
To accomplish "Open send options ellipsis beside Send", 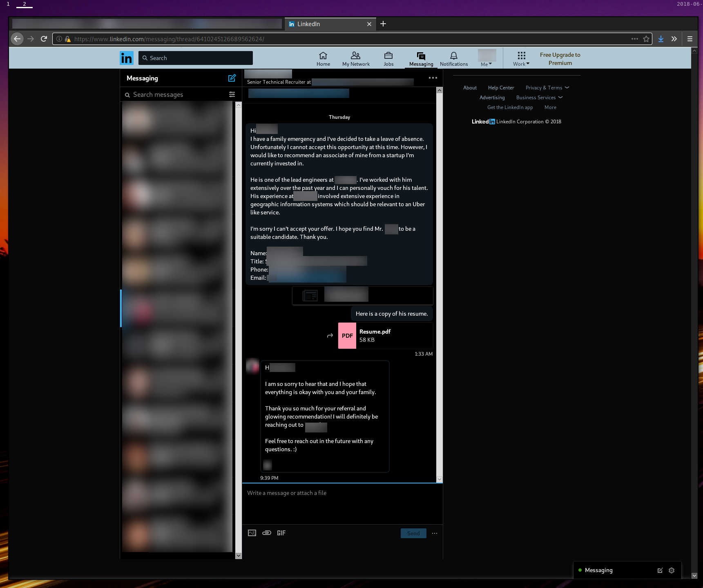I will click(x=435, y=533).
